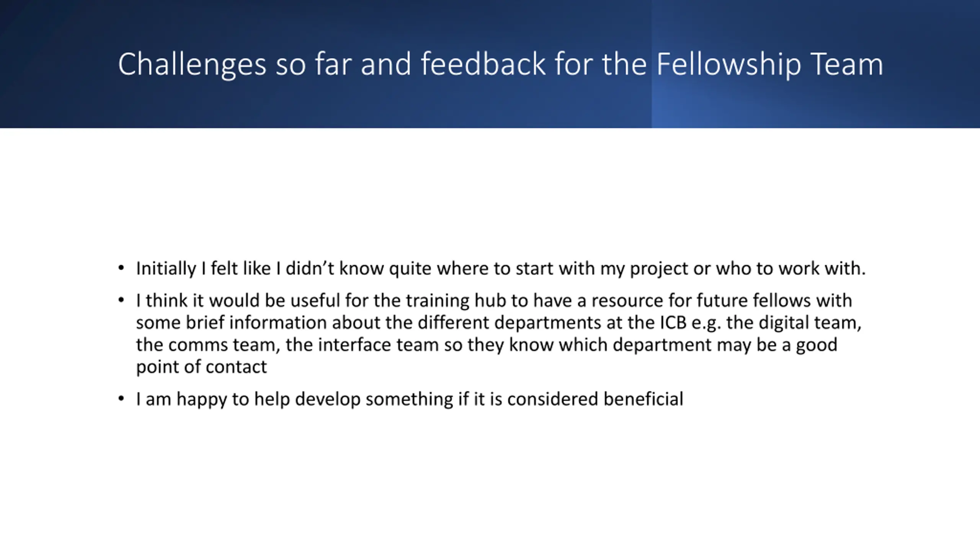This screenshot has width=980, height=551.
Task: Click the line beginning "some brief information"
Action: 499,323
